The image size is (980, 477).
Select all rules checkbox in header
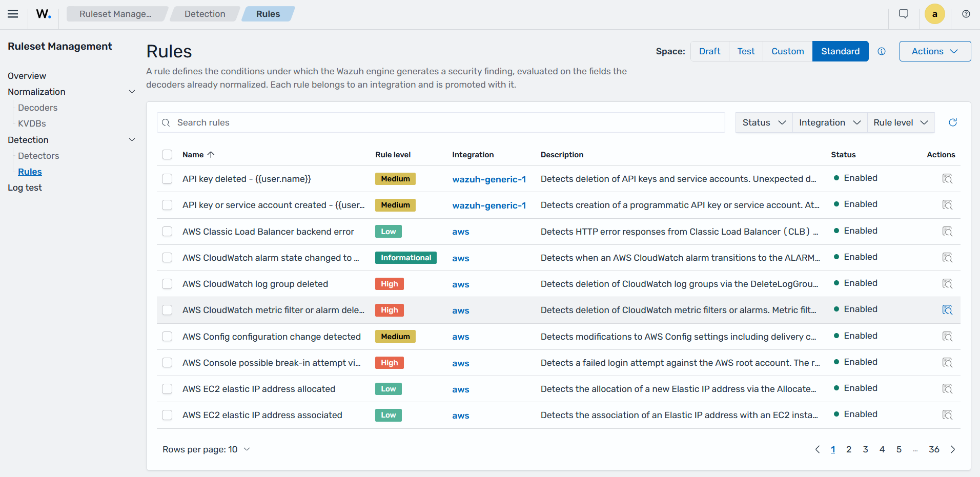point(167,155)
